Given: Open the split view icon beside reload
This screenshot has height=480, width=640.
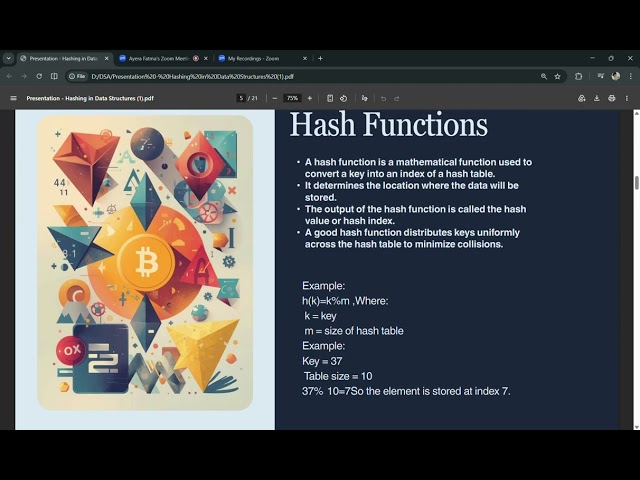Looking at the screenshot, I should [x=54, y=76].
